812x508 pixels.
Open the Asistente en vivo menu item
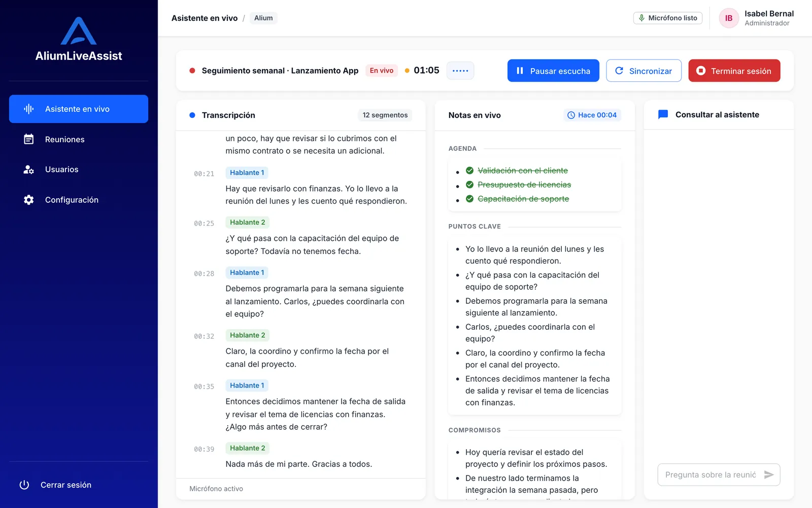coord(79,109)
